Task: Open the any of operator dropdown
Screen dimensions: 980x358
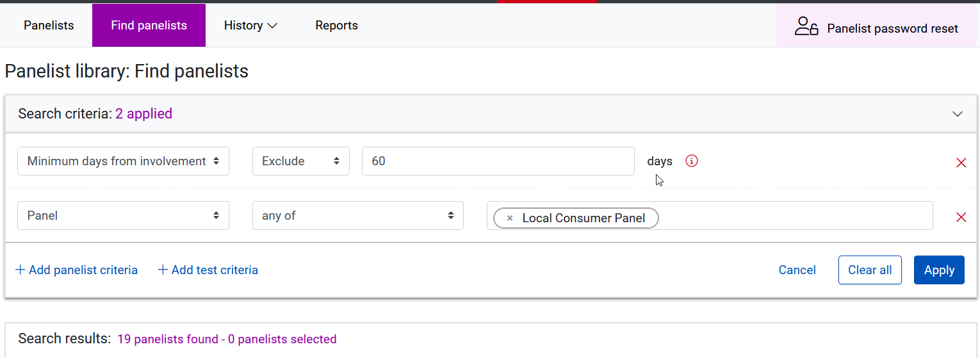Action: (358, 216)
